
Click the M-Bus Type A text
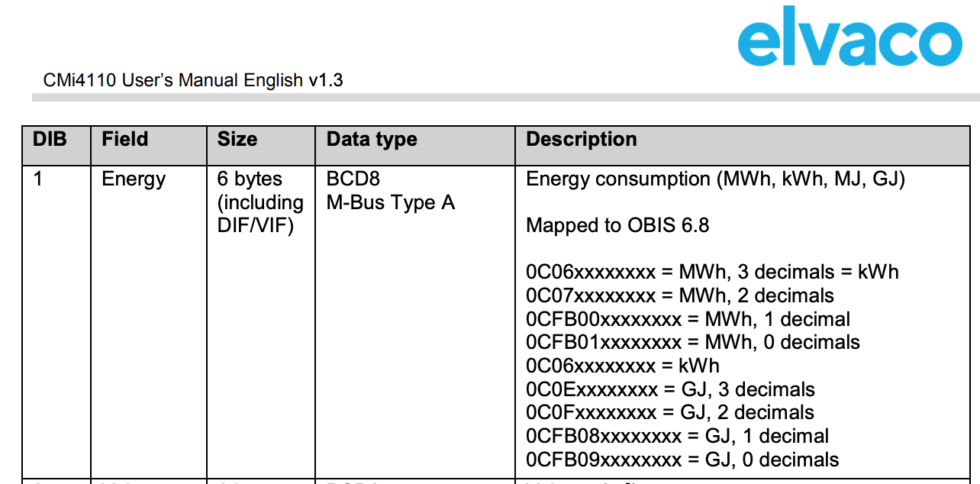pyautogui.click(x=391, y=203)
